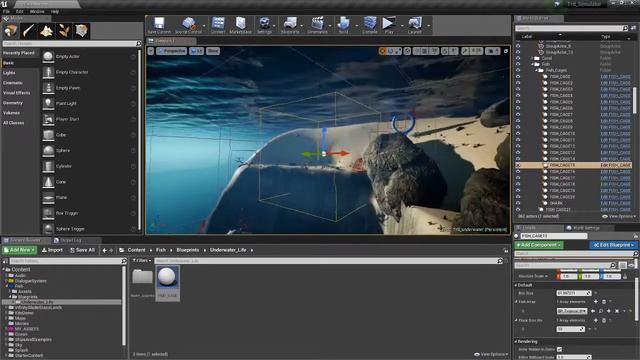Open the Window menu
Image resolution: width=640 pixels, height=360 pixels.
pyautogui.click(x=37, y=11)
